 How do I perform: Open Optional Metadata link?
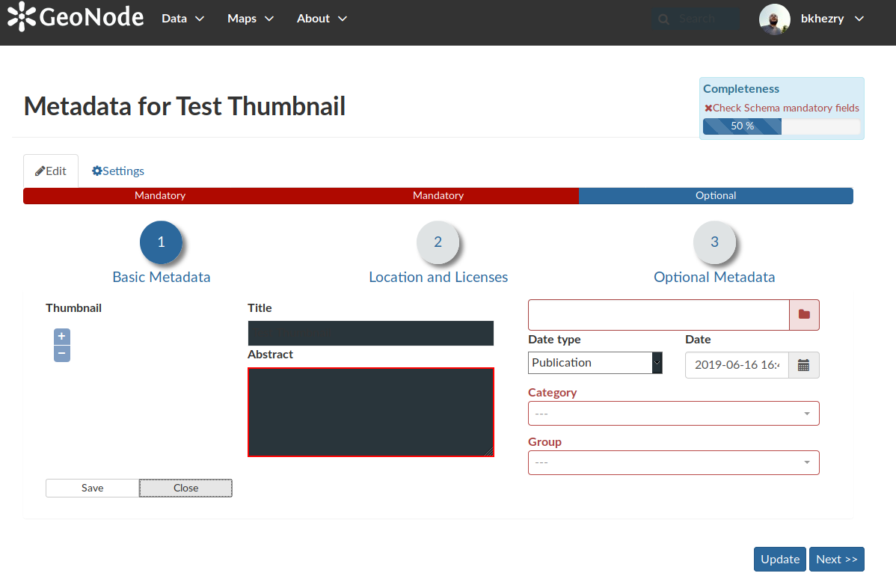(714, 277)
